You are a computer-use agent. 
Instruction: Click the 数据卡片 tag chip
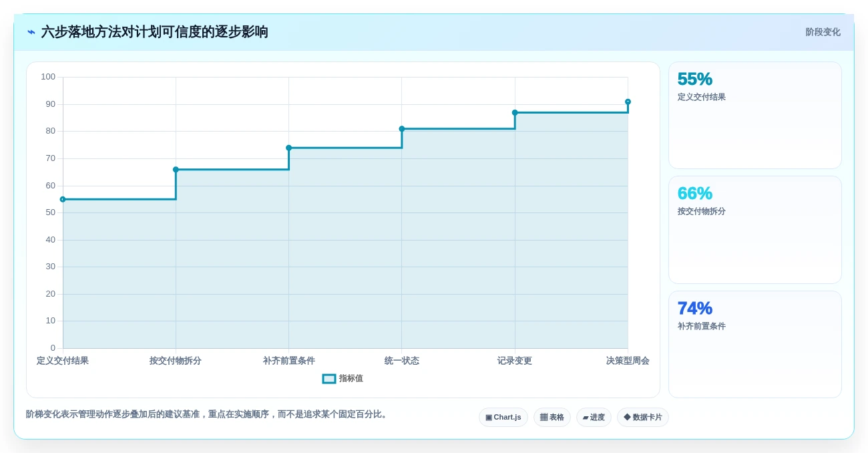click(x=643, y=418)
